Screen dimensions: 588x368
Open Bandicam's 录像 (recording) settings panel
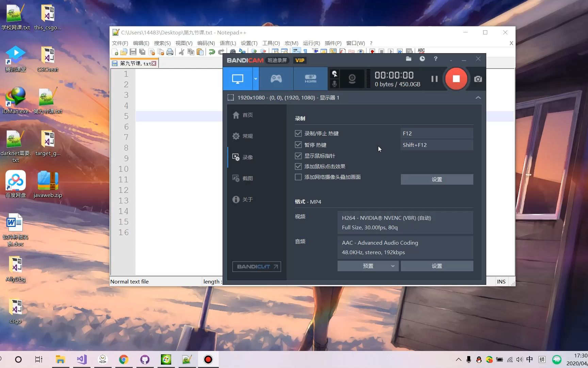247,157
